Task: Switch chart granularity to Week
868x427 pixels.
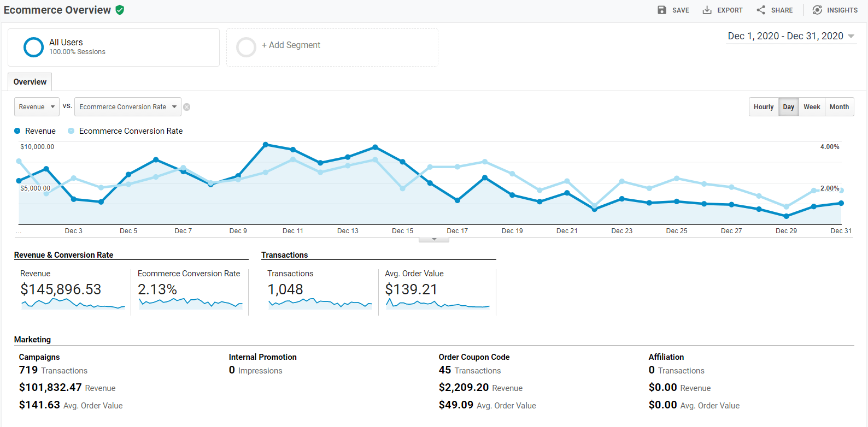Action: tap(811, 107)
